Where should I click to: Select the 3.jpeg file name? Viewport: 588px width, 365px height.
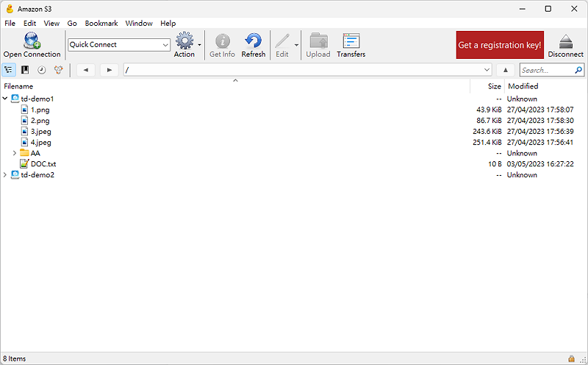click(41, 132)
